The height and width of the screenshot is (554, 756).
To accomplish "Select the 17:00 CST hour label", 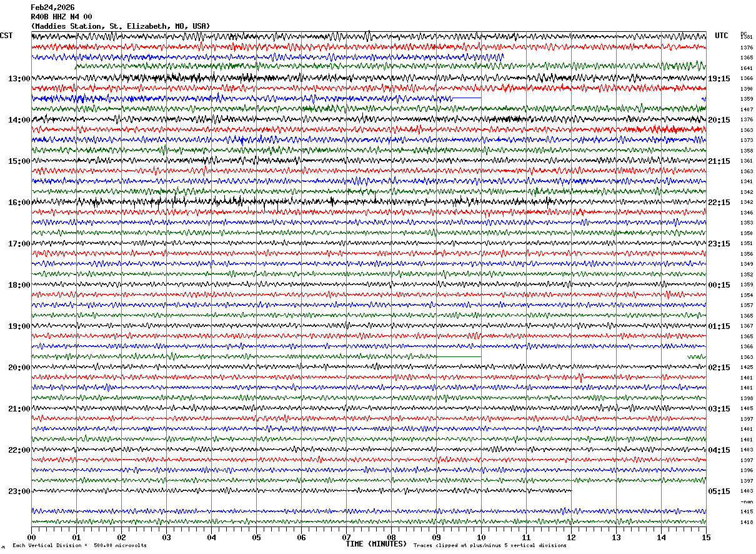I will tap(19, 244).
